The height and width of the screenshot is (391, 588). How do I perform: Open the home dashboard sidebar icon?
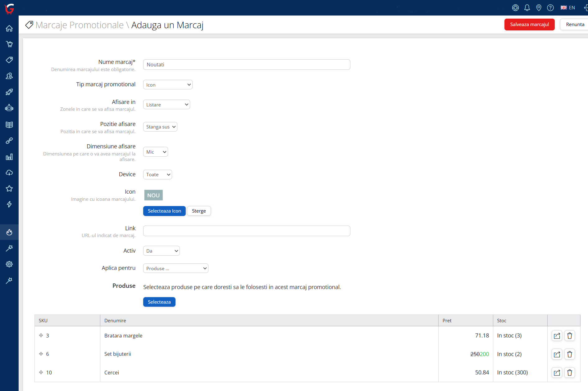[x=9, y=29]
